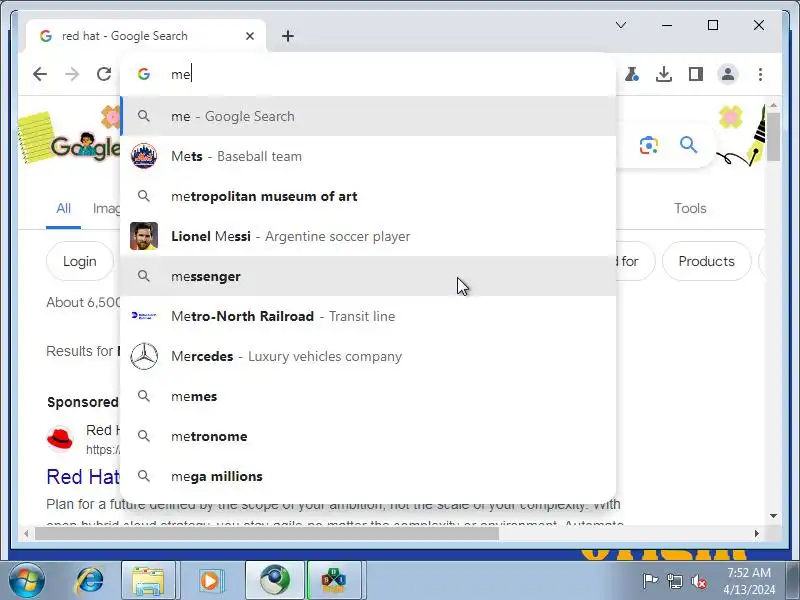Viewport: 800px width, 600px height.
Task: Toggle the side panel icon
Action: pos(695,74)
